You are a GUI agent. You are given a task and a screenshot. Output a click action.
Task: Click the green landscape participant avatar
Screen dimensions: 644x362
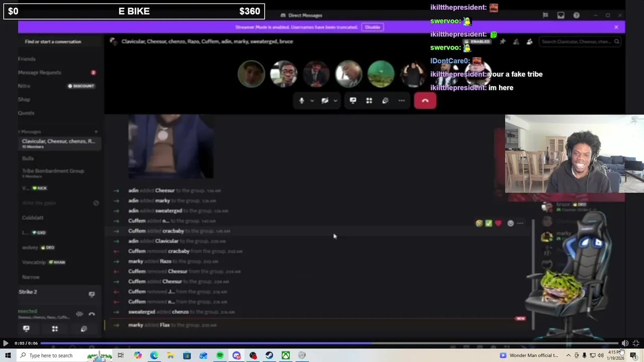pyautogui.click(x=381, y=74)
